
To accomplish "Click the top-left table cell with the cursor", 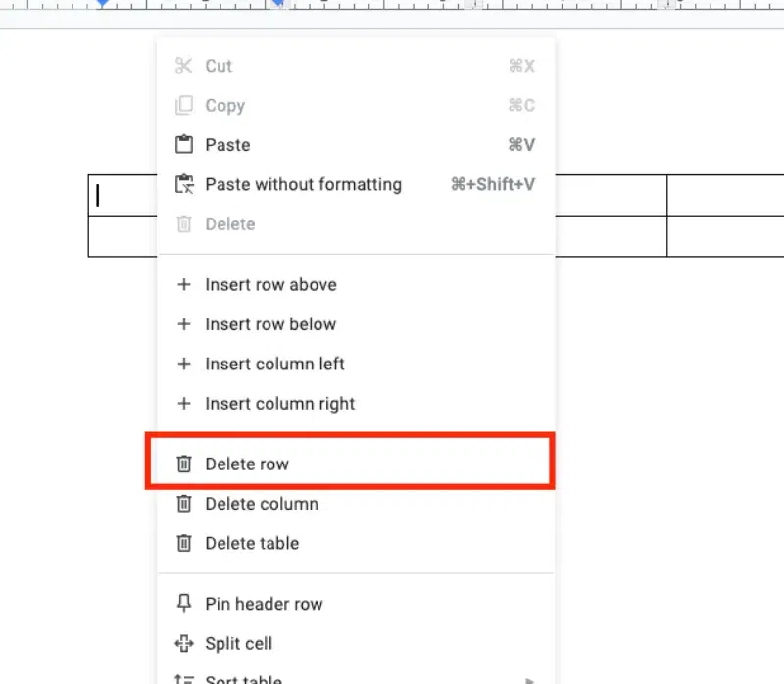I will click(x=122, y=196).
